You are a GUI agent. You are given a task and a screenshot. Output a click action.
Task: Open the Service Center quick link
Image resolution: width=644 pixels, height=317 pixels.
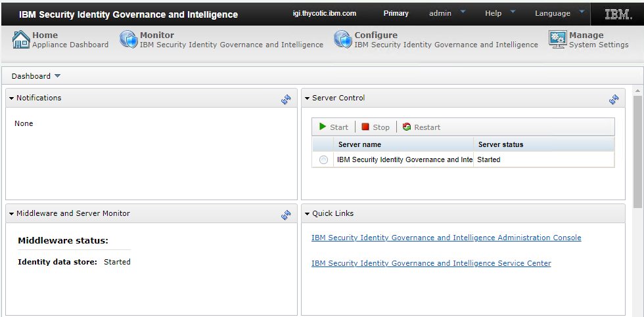[431, 263]
